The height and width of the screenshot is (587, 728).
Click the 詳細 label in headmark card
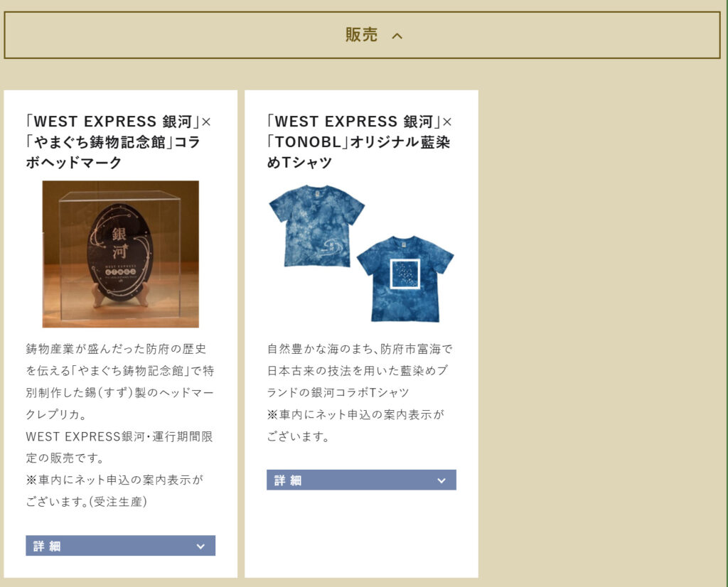click(47, 546)
